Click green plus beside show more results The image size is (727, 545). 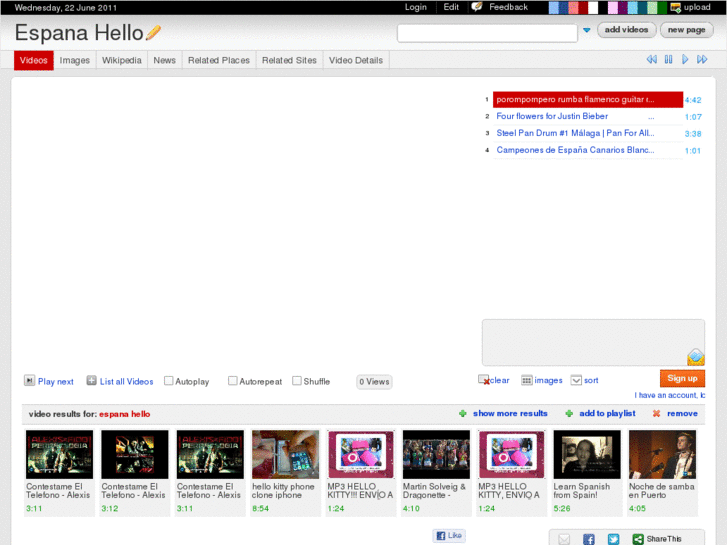point(463,413)
